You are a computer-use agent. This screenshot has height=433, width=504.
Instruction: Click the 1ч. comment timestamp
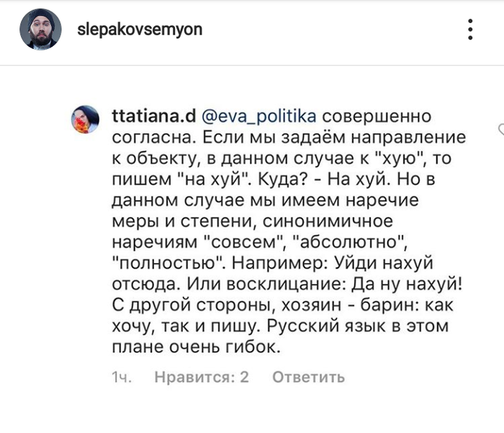(x=120, y=377)
